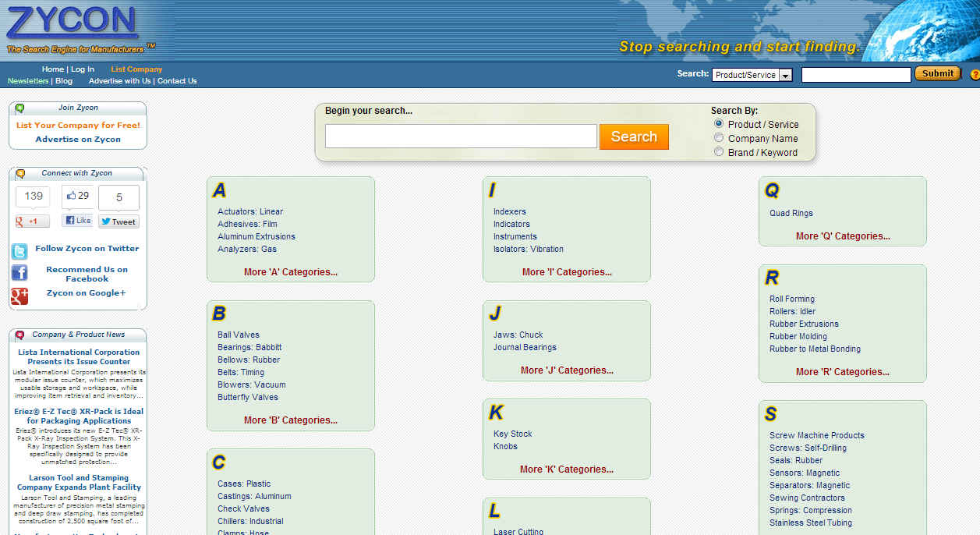980x535 pixels.
Task: Open Rubber to Metal Bonding category
Action: (x=815, y=349)
